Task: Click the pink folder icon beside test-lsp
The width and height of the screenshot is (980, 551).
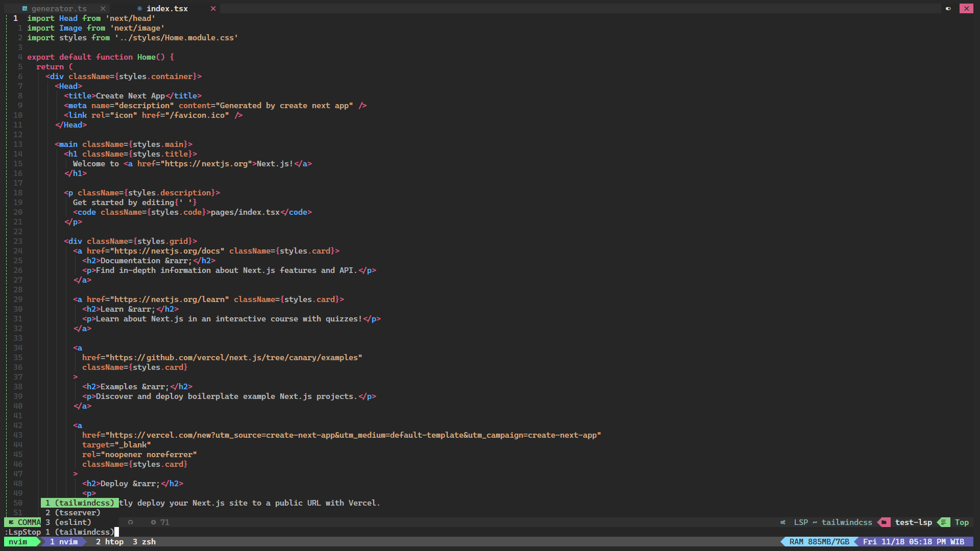Action: click(884, 522)
